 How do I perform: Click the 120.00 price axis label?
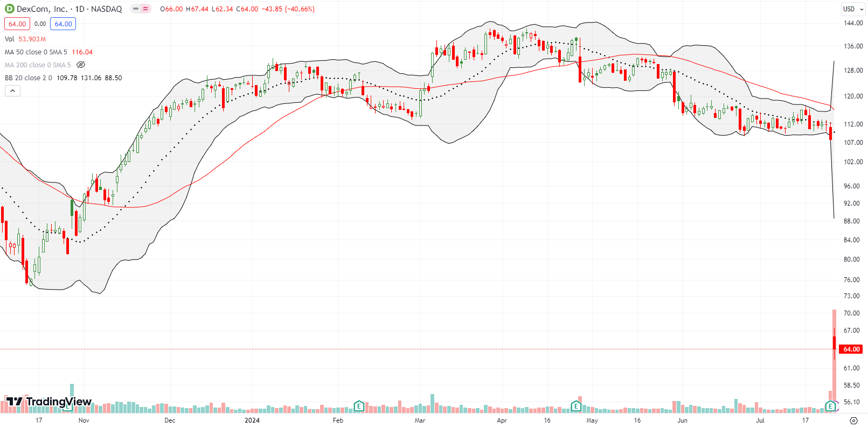pyautogui.click(x=853, y=96)
